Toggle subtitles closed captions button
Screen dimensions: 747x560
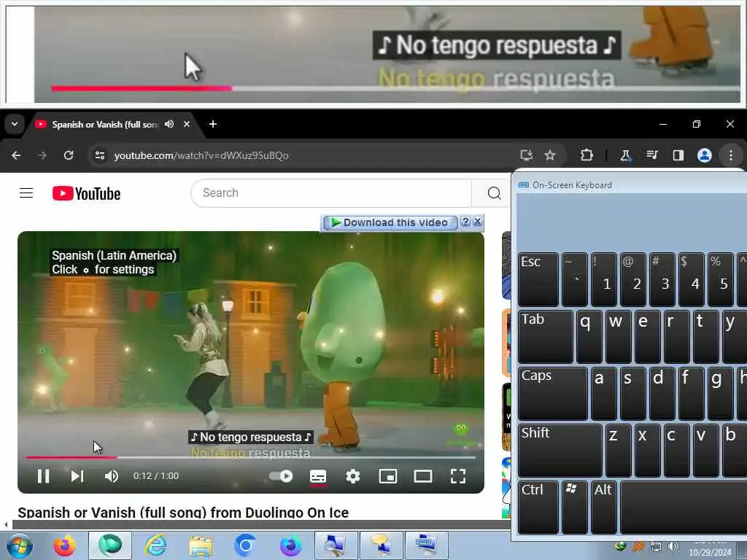click(x=318, y=476)
